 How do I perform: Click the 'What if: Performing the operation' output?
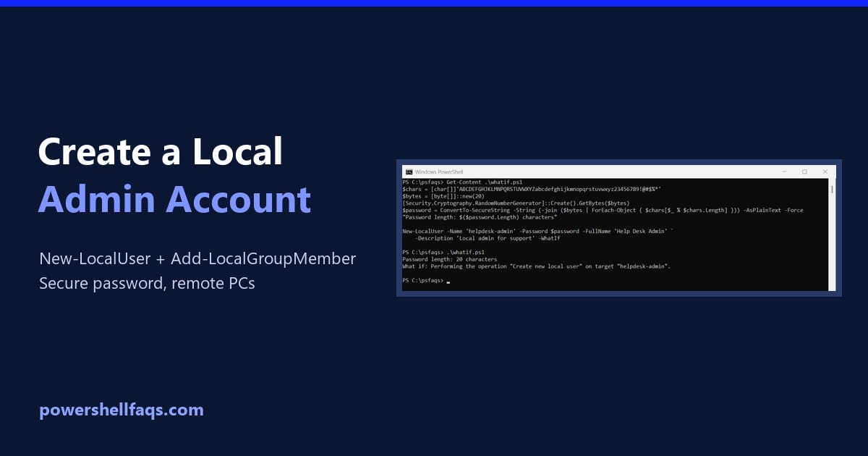(x=537, y=266)
